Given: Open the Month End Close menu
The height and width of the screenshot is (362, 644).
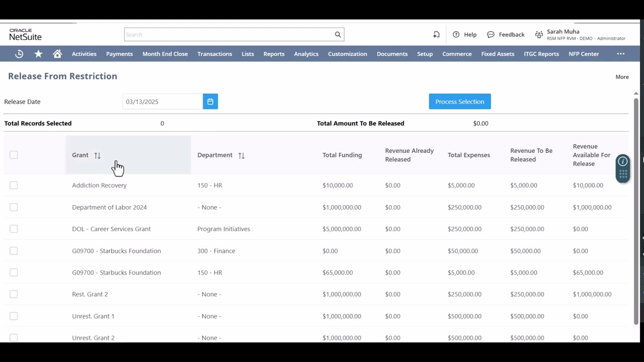Looking at the screenshot, I should click(165, 54).
